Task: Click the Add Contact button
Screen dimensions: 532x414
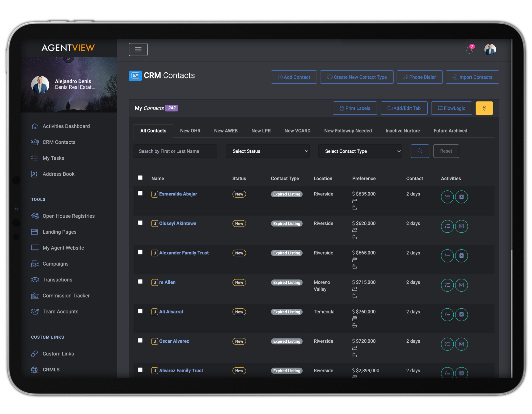Action: click(x=294, y=77)
